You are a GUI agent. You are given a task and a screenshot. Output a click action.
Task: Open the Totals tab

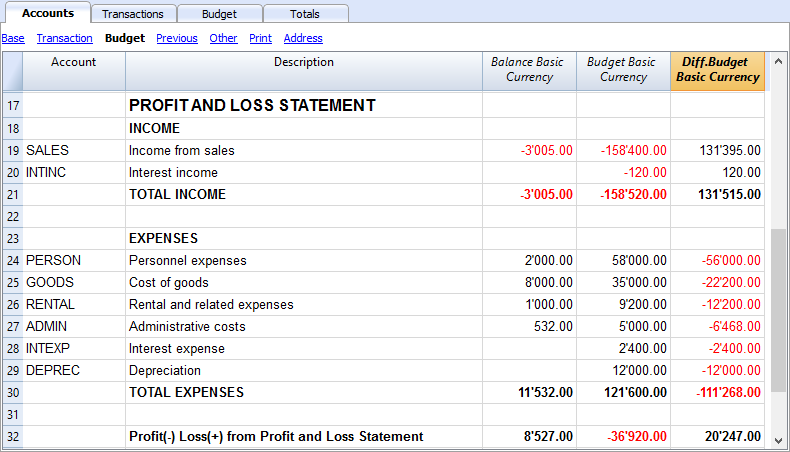click(x=305, y=14)
